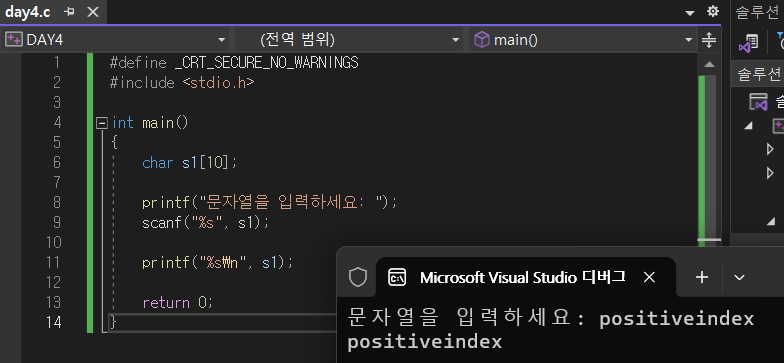This screenshot has width=784, height=363.
Task: Click the char s1[10]; declaration
Action: 190,163
